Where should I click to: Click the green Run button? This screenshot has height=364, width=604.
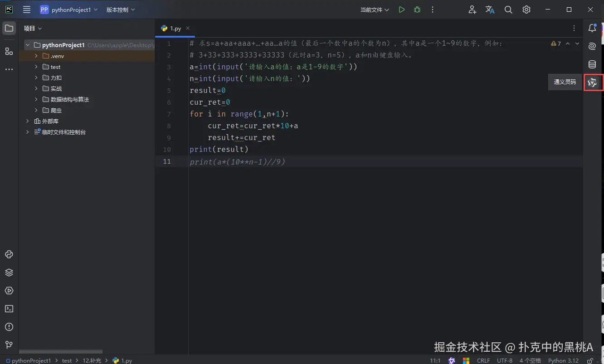click(x=401, y=10)
